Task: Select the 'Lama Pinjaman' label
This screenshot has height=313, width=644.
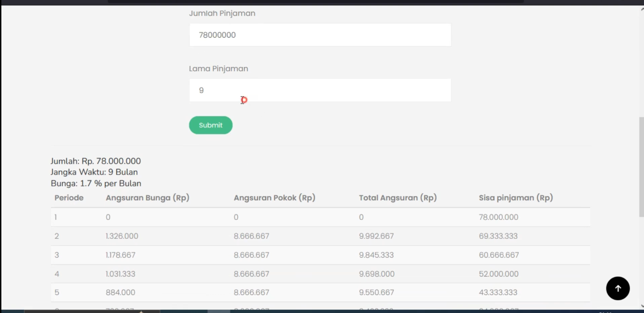Action: pyautogui.click(x=218, y=69)
